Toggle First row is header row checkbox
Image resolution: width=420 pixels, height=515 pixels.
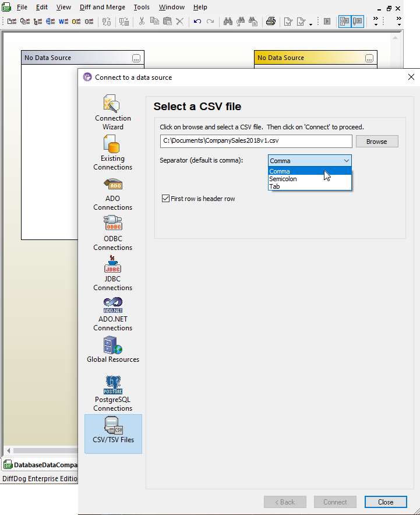(x=165, y=199)
